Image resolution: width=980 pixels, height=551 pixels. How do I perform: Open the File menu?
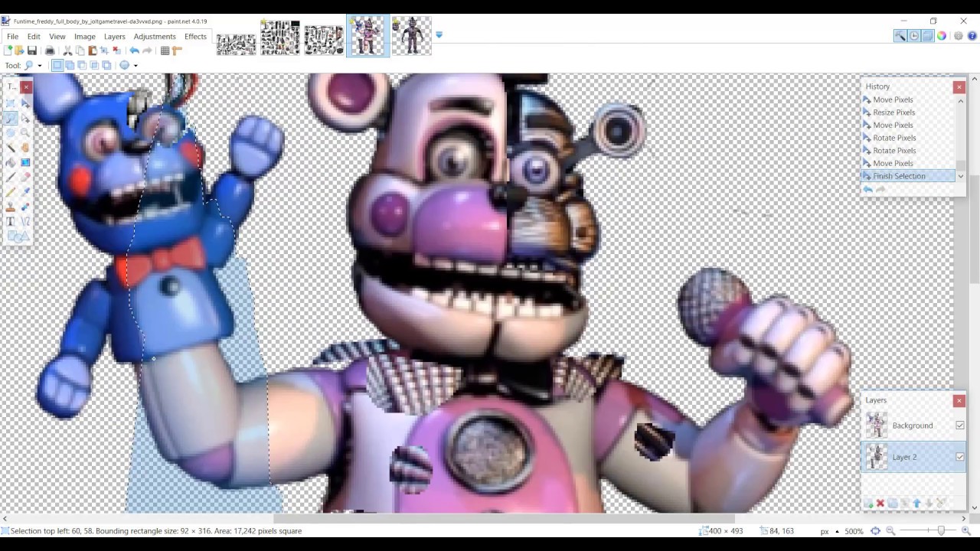pyautogui.click(x=13, y=37)
